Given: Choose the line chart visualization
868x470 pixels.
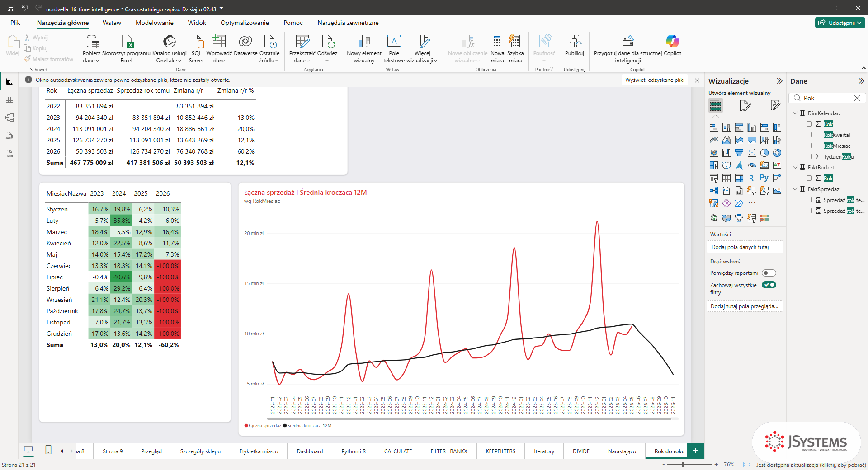Looking at the screenshot, I should pos(714,140).
